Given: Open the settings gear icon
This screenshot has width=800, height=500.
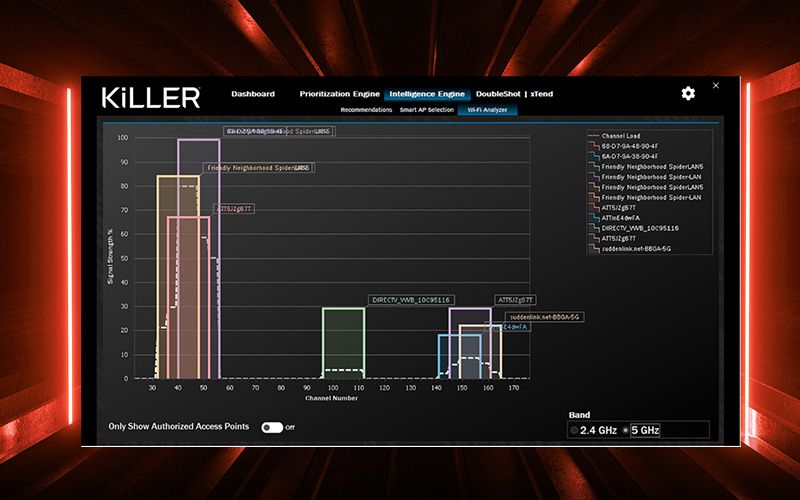Looking at the screenshot, I should (x=688, y=93).
